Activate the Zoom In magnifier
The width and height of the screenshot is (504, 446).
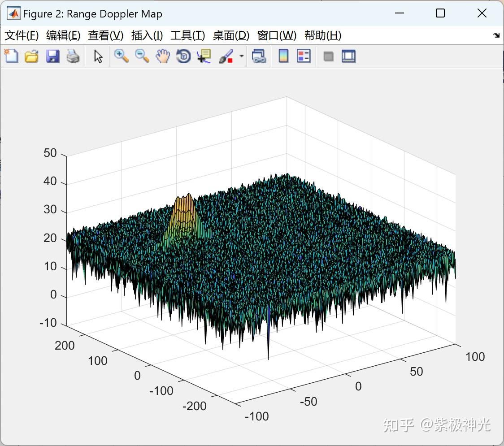(121, 56)
